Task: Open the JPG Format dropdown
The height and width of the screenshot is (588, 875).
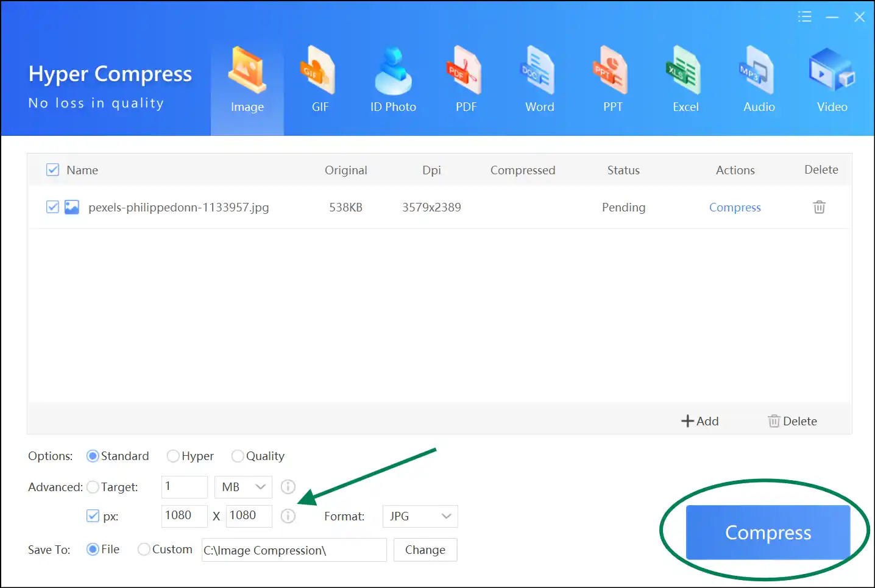Action: 420,516
